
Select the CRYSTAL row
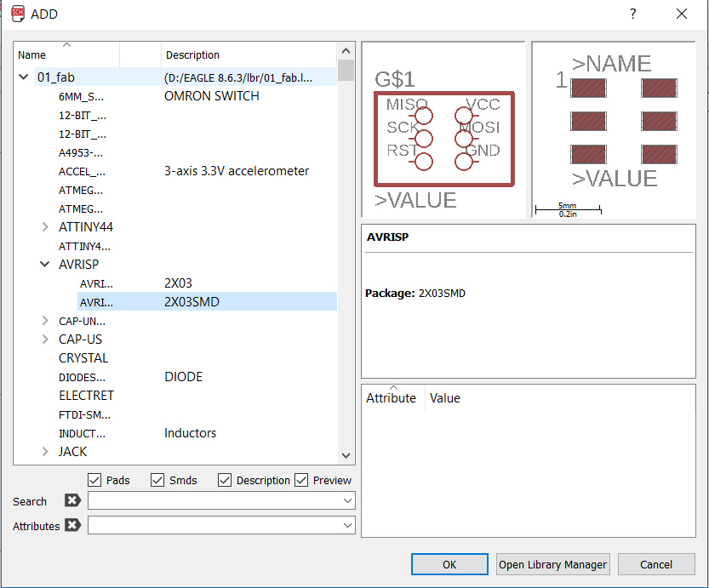pos(175,358)
